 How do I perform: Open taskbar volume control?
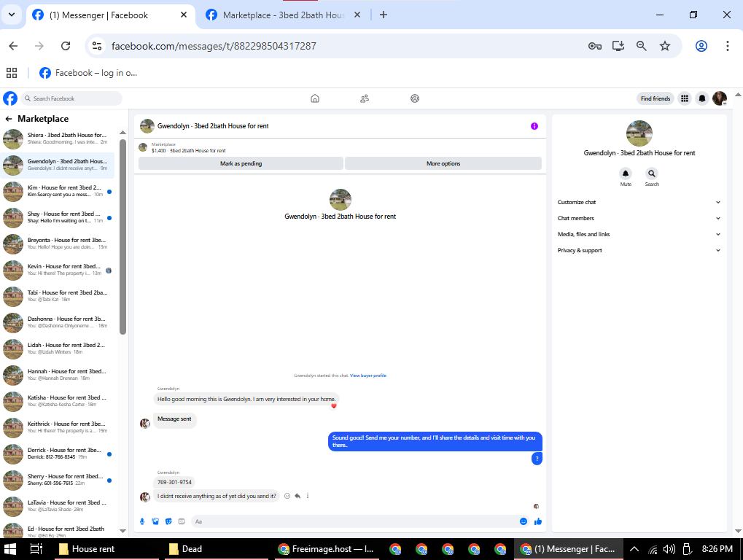point(669,549)
